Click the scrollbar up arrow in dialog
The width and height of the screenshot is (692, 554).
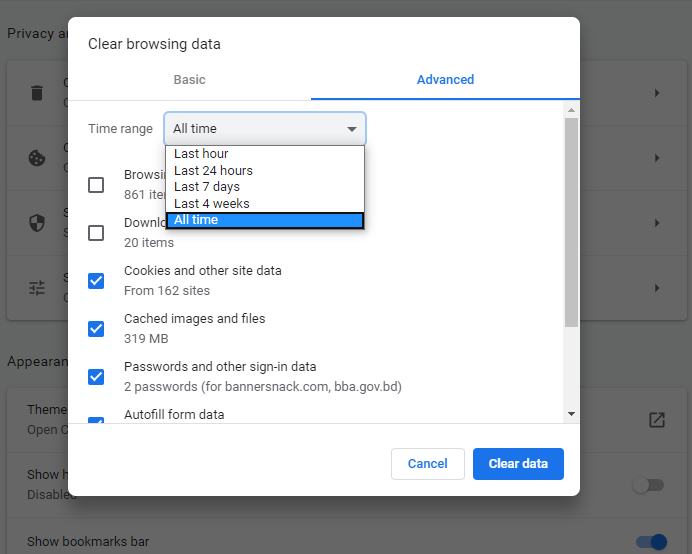coord(571,109)
